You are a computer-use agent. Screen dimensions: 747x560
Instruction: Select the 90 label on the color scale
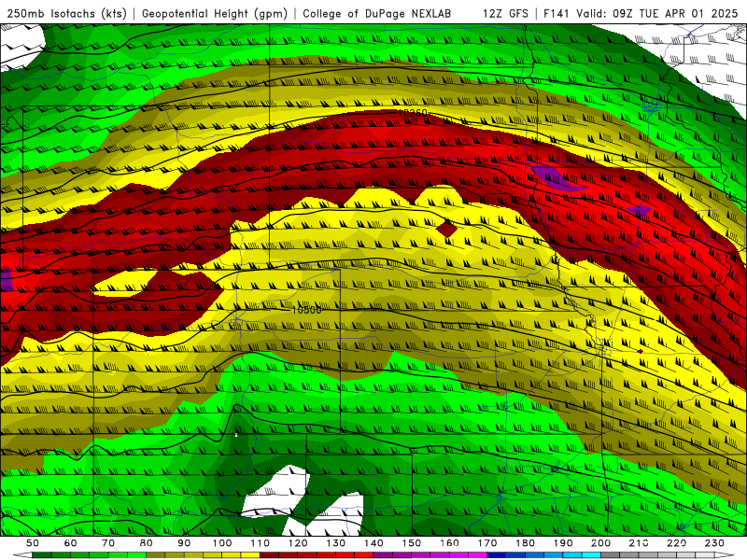coord(184,543)
